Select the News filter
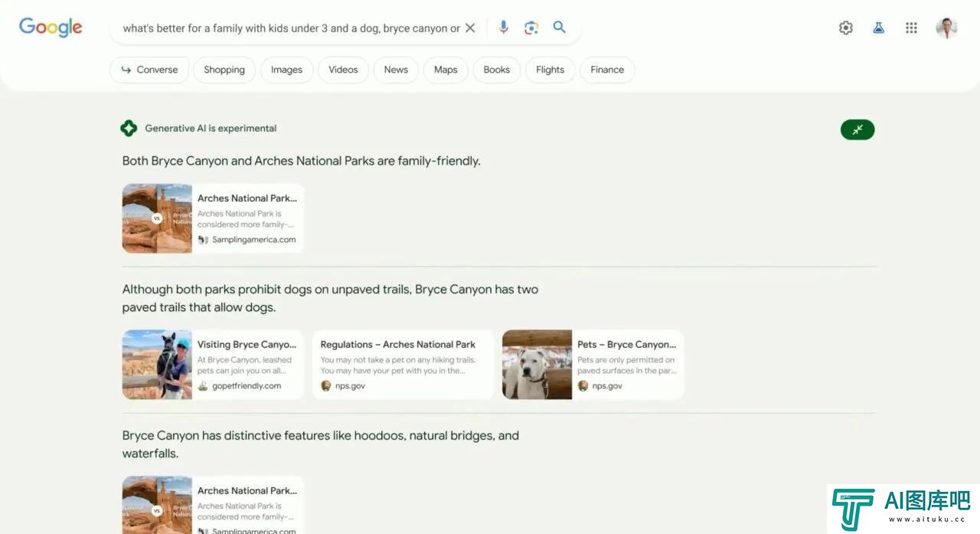980x534 pixels. coord(396,70)
